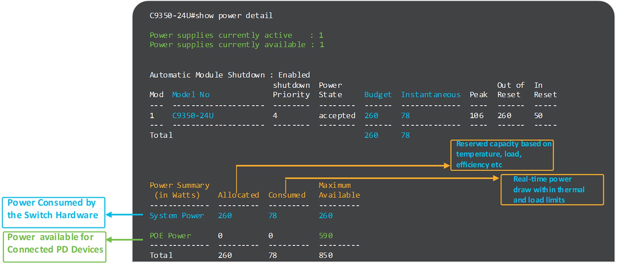Click the Instantaneous column header

click(430, 94)
